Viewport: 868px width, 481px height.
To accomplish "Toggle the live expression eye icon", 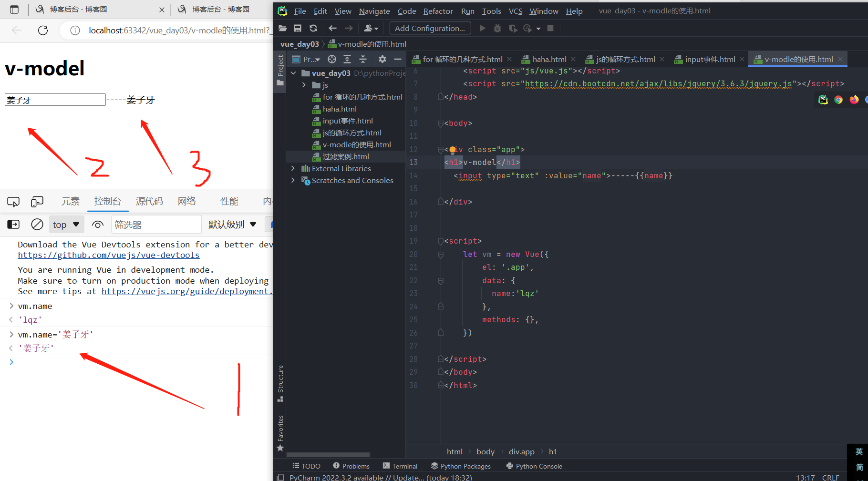I will pos(98,225).
